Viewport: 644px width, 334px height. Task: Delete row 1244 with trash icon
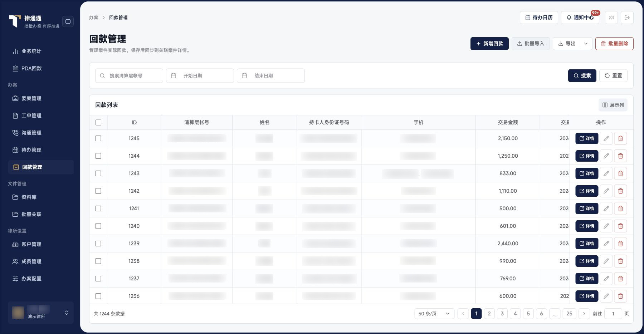pos(621,156)
